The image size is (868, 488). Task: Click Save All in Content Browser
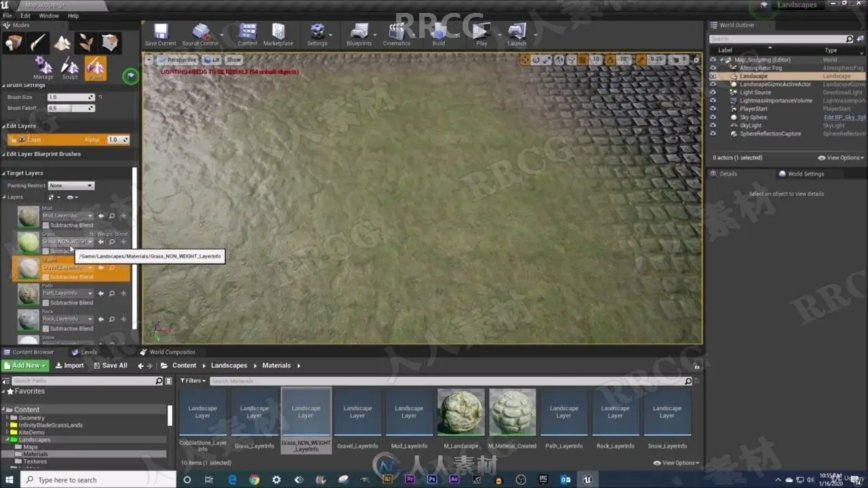(x=110, y=366)
